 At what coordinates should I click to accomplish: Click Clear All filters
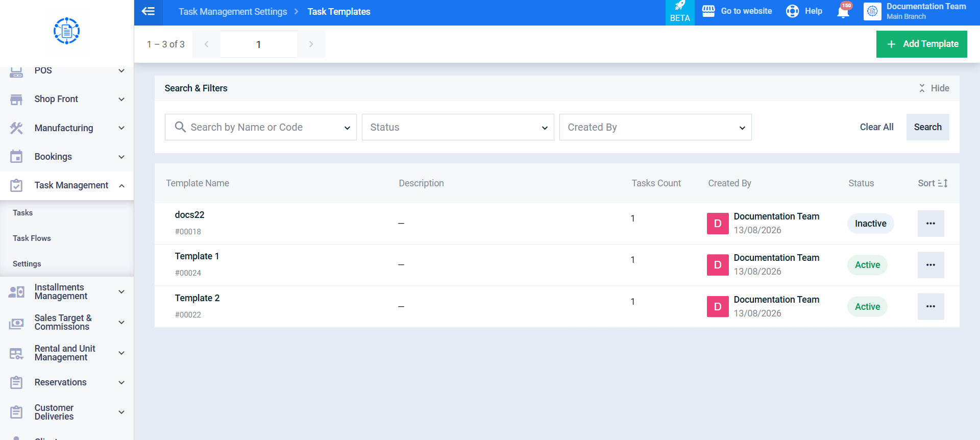876,127
